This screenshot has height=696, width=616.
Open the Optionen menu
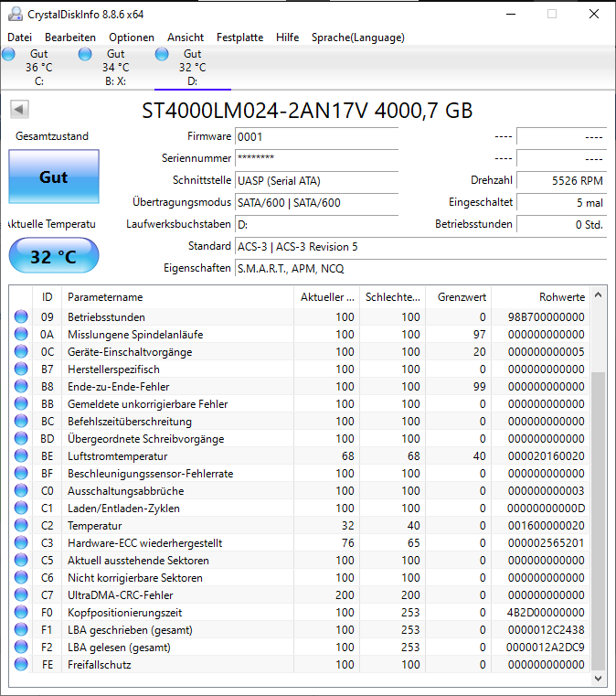point(132,37)
